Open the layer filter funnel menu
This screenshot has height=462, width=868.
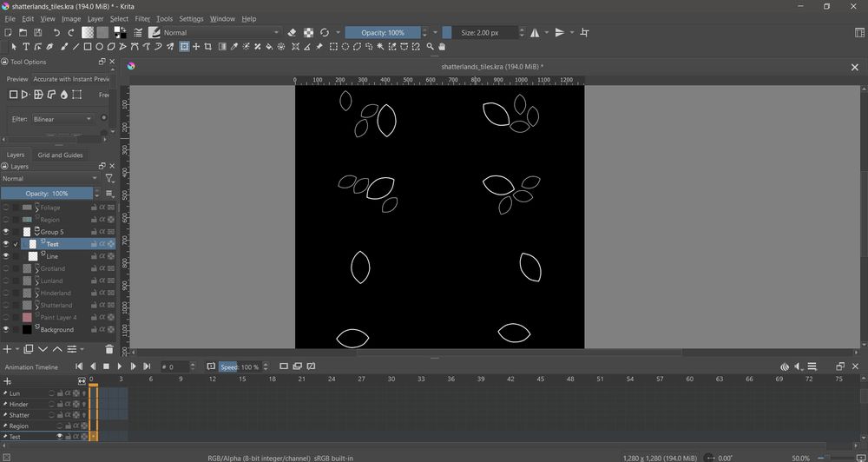[x=109, y=178]
